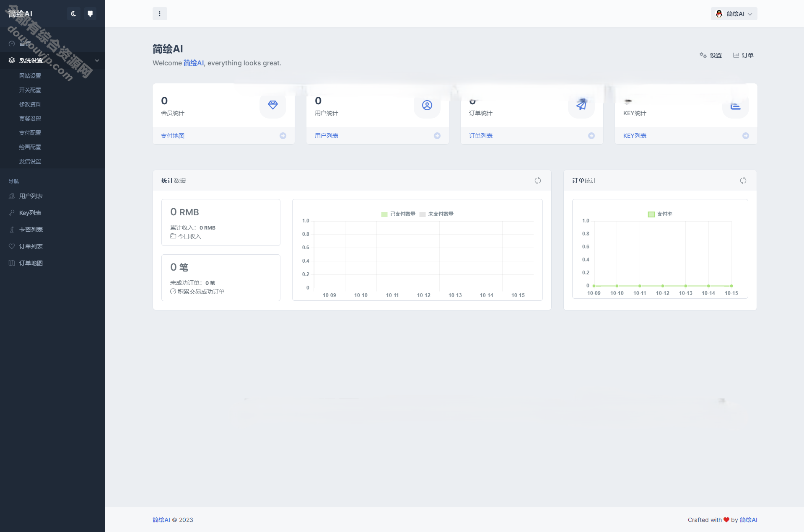Viewport: 804px width, 532px height.
Task: Click the user icon beside 用户列表 in sidebar
Action: [12, 196]
